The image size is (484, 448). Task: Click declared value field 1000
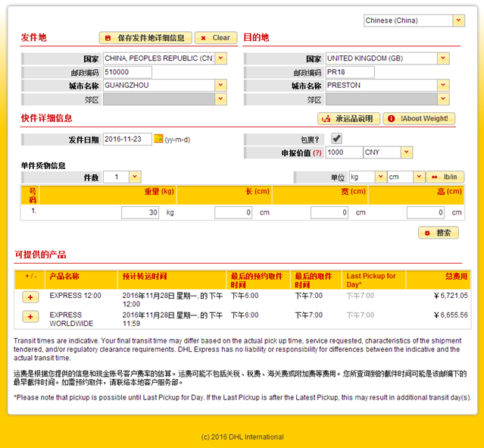[344, 152]
